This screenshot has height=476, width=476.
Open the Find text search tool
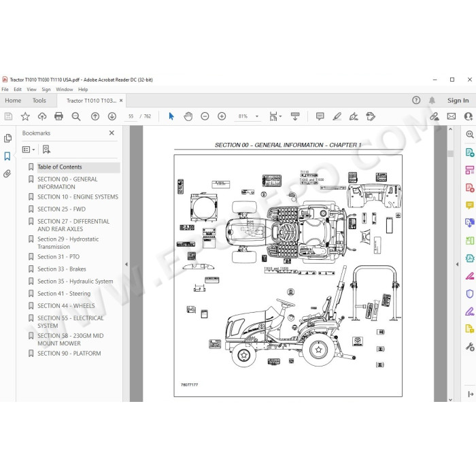(x=76, y=116)
